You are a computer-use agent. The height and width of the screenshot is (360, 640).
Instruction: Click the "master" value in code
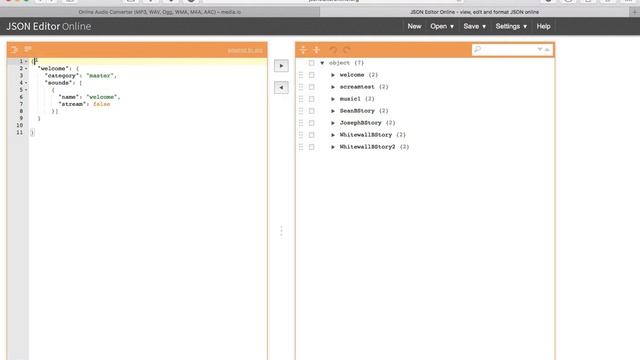point(100,76)
